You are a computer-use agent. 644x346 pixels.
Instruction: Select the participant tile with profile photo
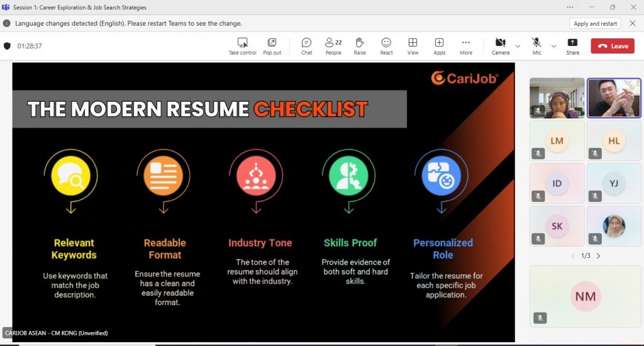(x=614, y=226)
